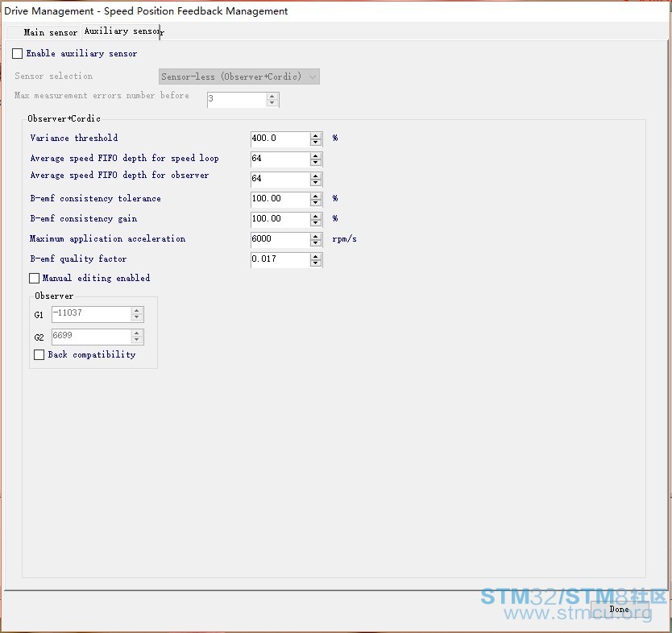This screenshot has height=633, width=672.
Task: Decrement observer FIFO depth value
Action: 316,183
